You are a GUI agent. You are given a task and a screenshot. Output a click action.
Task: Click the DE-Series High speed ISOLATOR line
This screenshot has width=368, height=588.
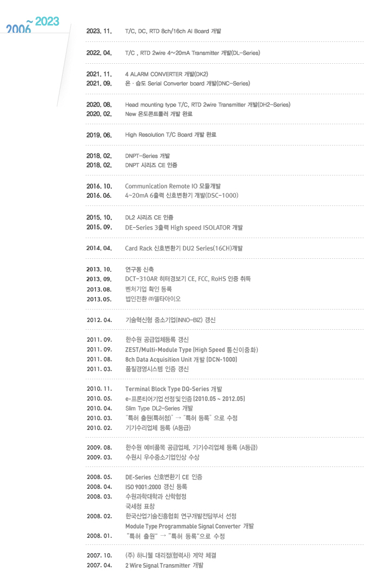[x=184, y=227]
